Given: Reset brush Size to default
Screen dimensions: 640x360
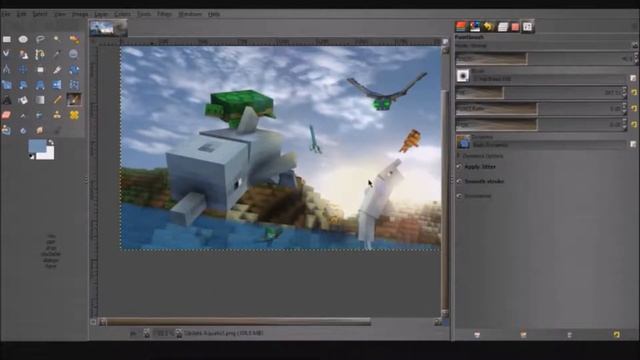Looking at the screenshot, I should click(634, 93).
